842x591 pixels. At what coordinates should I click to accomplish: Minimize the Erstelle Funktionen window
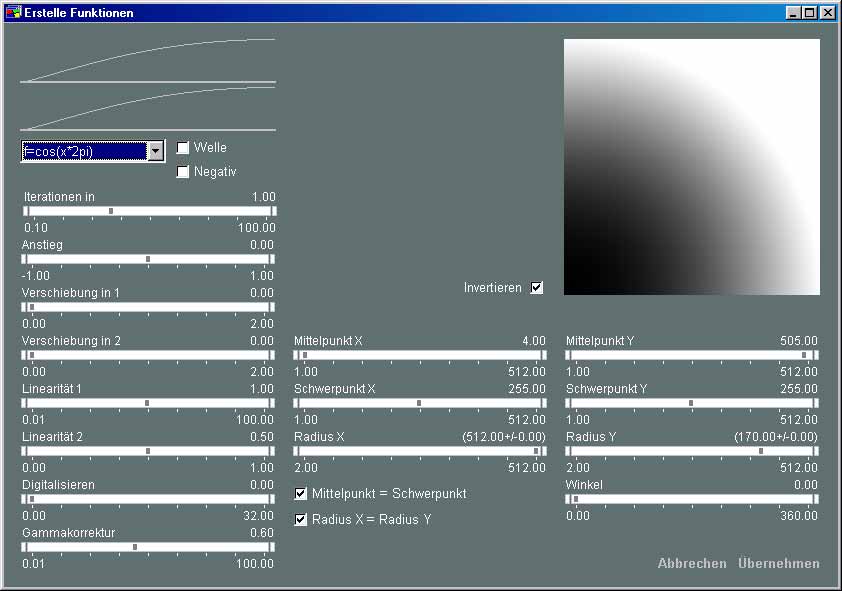tap(794, 12)
